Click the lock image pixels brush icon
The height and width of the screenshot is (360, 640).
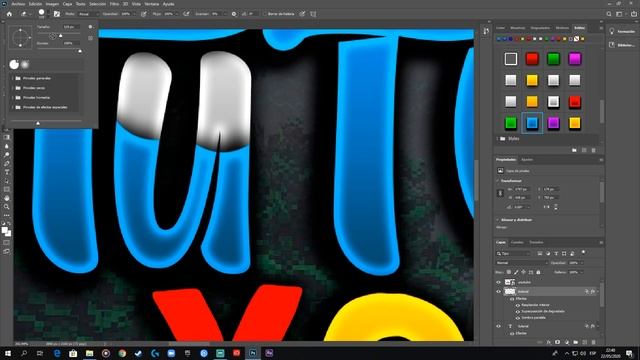516,272
